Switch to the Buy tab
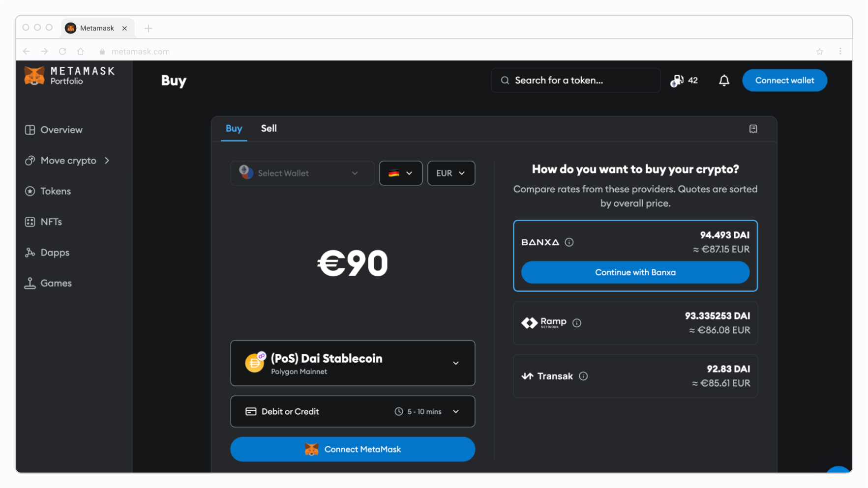 234,128
